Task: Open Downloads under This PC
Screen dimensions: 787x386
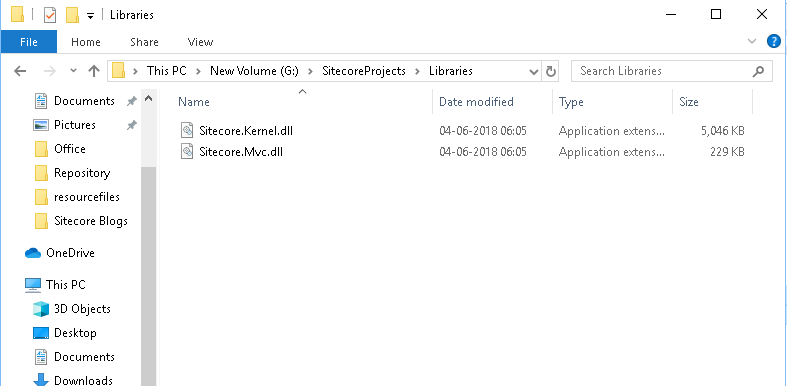Action: tap(83, 380)
